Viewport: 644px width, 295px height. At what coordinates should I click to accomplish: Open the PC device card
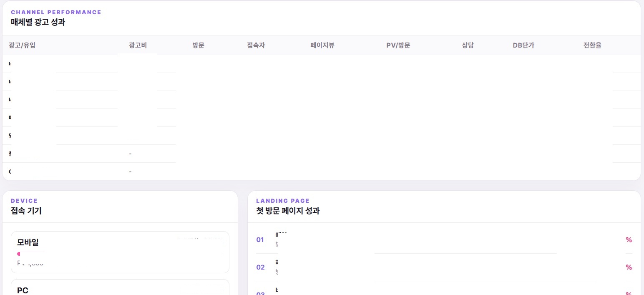pos(120,287)
